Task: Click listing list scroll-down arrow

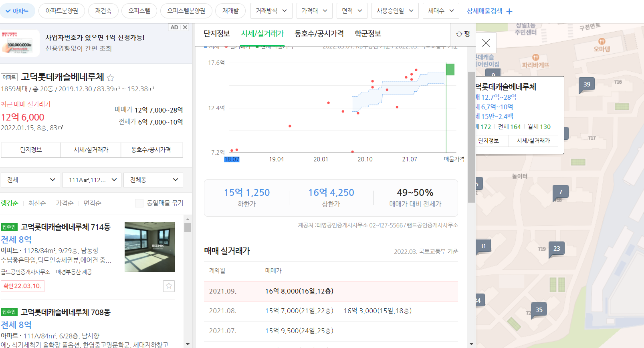Action: pos(188,344)
